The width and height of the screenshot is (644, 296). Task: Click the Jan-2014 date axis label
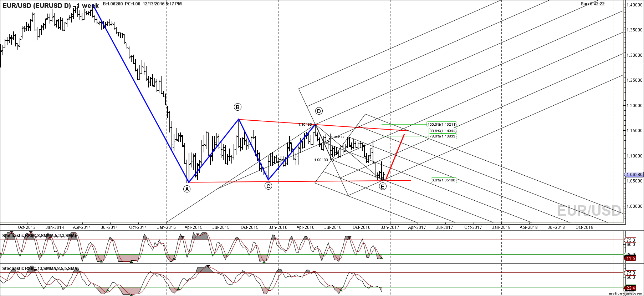pos(55,227)
